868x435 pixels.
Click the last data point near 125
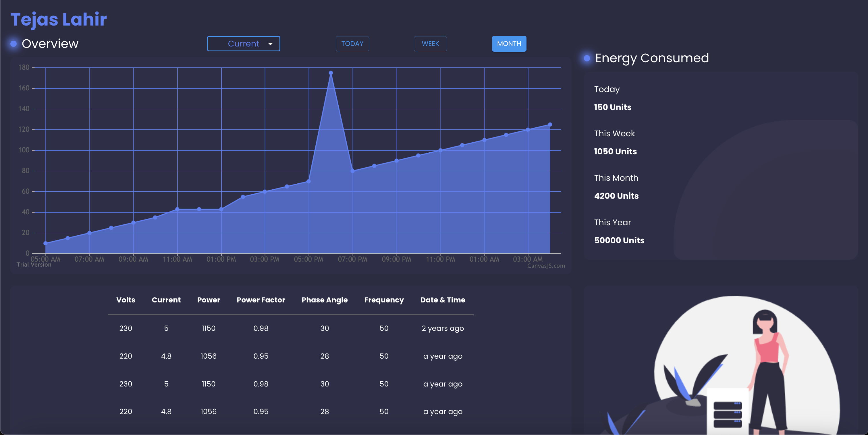[550, 125]
